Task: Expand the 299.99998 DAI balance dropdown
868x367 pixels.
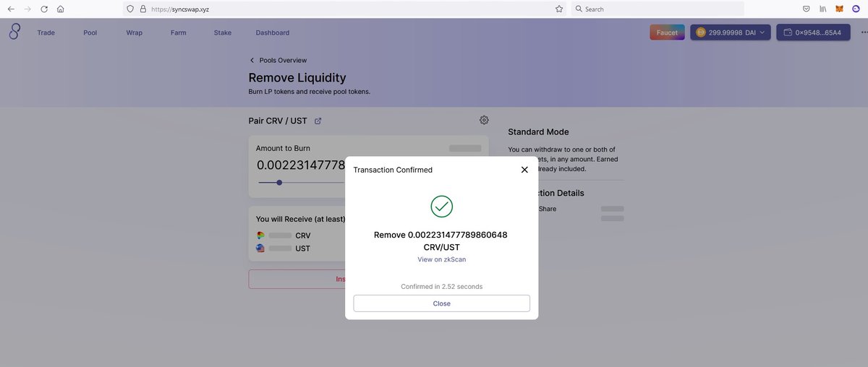Action: pos(730,33)
